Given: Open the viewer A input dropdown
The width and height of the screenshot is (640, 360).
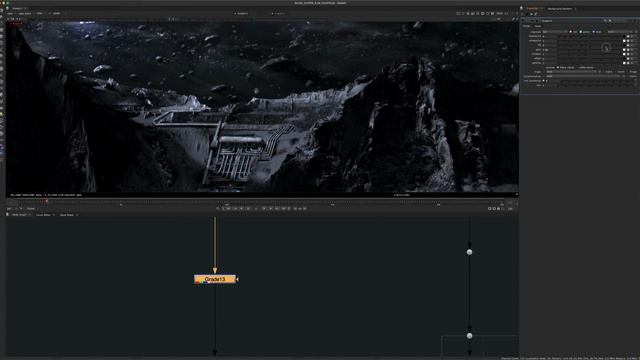Looking at the screenshot, I should click(x=242, y=13).
